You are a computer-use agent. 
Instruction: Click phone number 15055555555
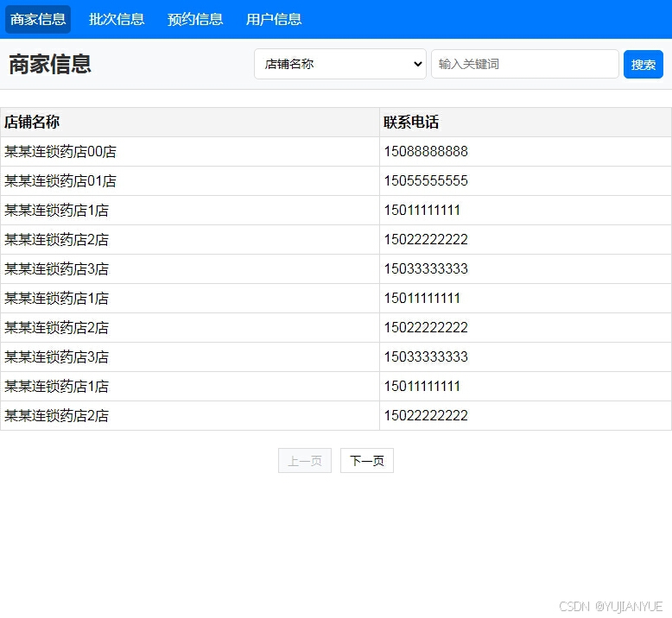point(426,180)
